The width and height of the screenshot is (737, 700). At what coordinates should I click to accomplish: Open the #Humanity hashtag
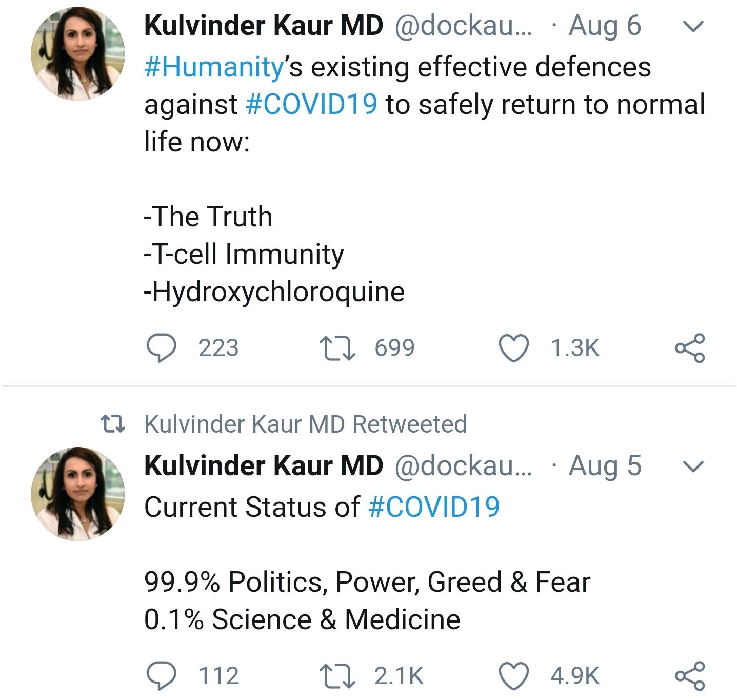point(214,67)
